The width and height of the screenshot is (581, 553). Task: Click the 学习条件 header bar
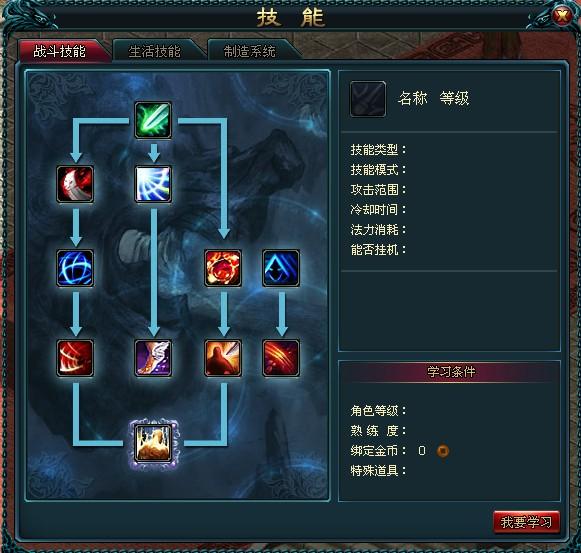click(450, 372)
